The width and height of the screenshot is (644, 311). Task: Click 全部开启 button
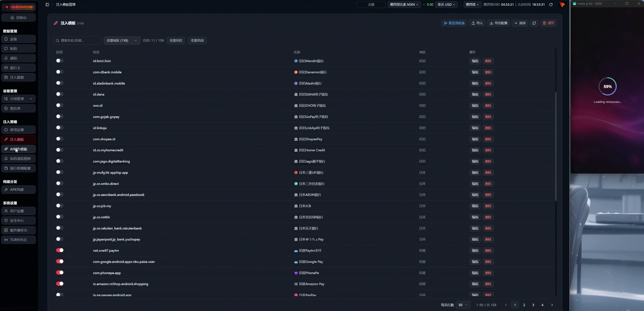point(176,41)
